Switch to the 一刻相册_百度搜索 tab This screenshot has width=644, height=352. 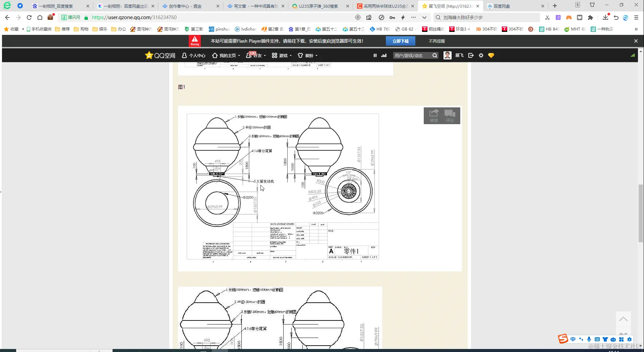(61, 6)
